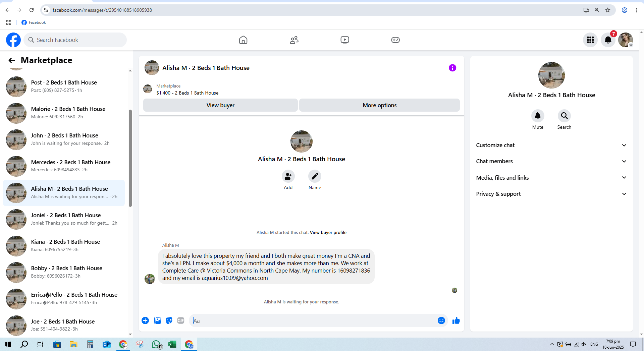This screenshot has width=644, height=351.
Task: Click the conversation list scrollbar thumb
Action: point(130,158)
